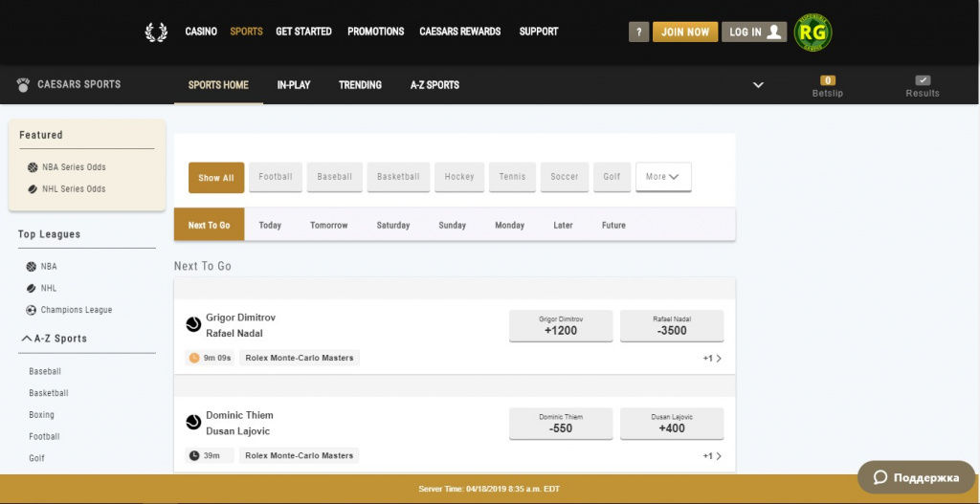Select the Saturday time tab
The height and width of the screenshot is (504, 980).
(x=393, y=225)
